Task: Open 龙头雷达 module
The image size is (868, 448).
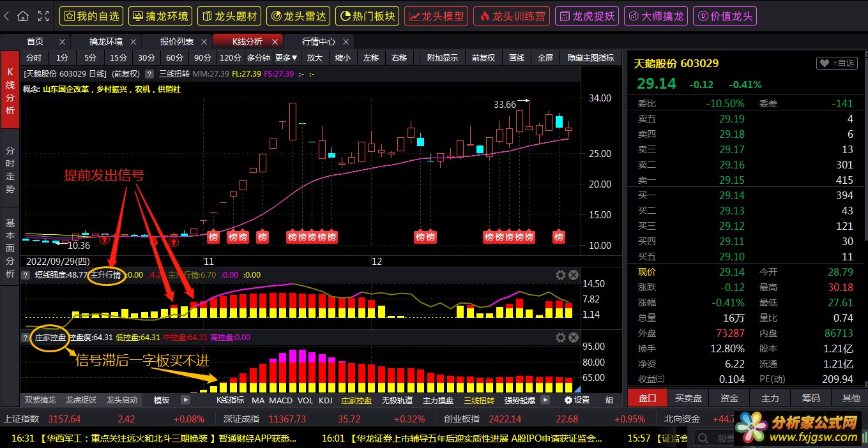Action: [298, 16]
